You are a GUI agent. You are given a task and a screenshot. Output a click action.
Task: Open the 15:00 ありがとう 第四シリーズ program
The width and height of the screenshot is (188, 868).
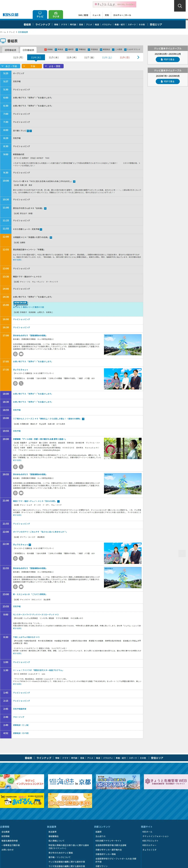click(29, 307)
